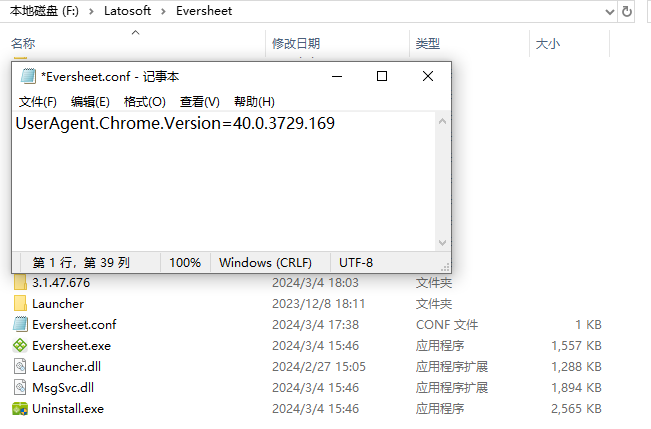Click the Notepad scrollbar down arrow
Viewport: 651px width, 429px height.
pyautogui.click(x=443, y=243)
